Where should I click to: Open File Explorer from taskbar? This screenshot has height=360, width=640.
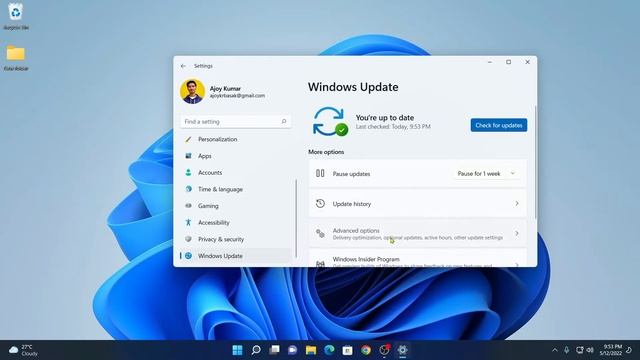click(x=311, y=350)
